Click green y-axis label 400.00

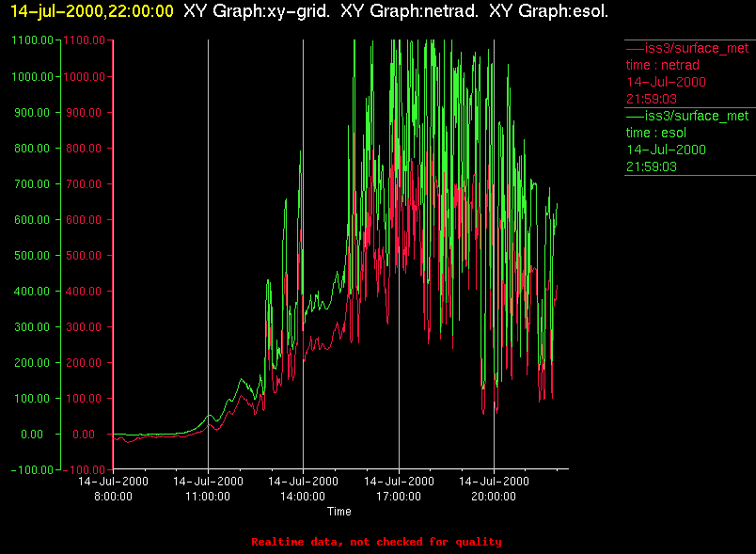click(x=32, y=292)
